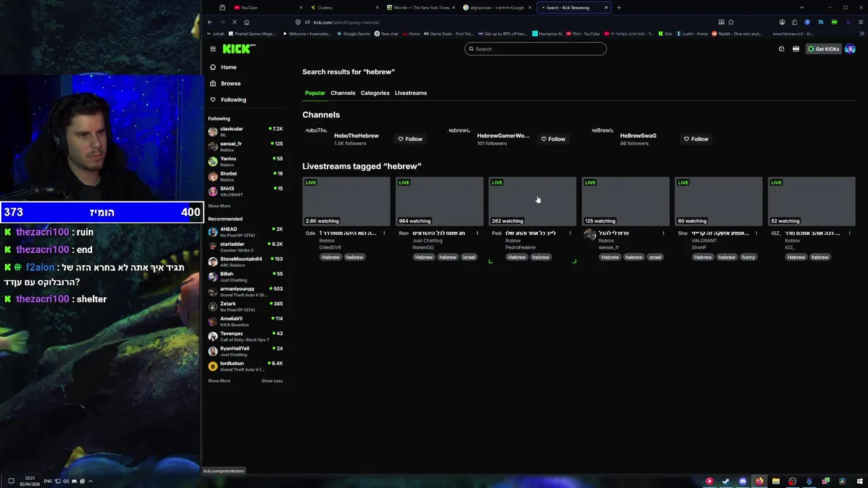Open Zetark in Recommended list

[245, 306]
